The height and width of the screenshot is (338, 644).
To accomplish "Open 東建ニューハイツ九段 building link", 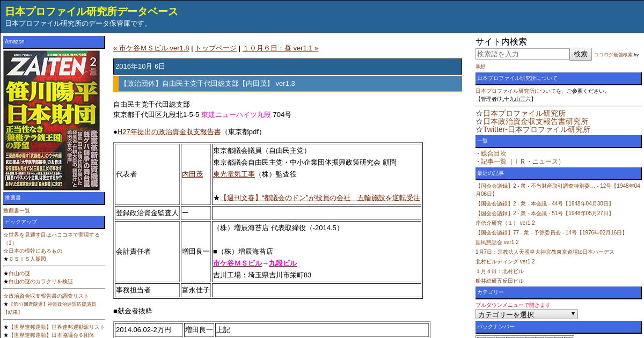I will (x=236, y=114).
